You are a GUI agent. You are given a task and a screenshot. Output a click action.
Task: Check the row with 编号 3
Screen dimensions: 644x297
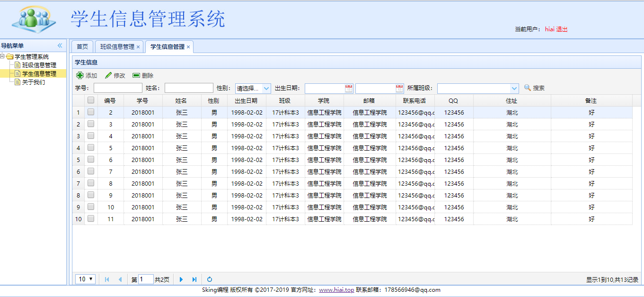pyautogui.click(x=91, y=124)
